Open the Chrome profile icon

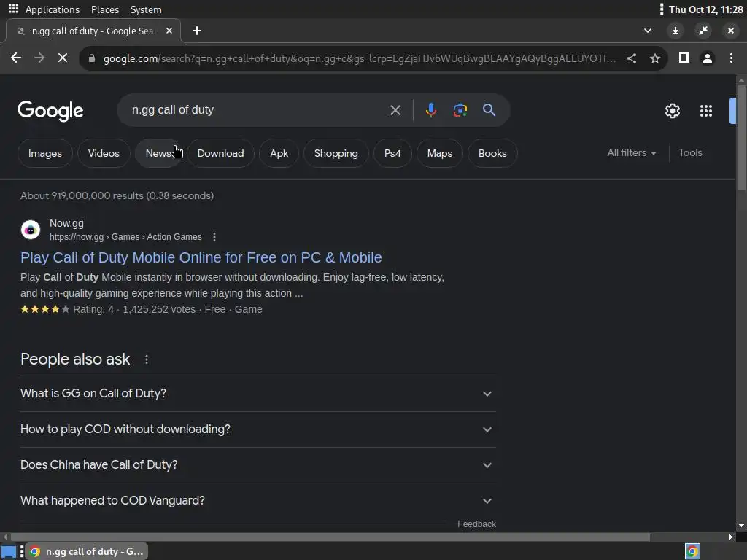pyautogui.click(x=708, y=58)
